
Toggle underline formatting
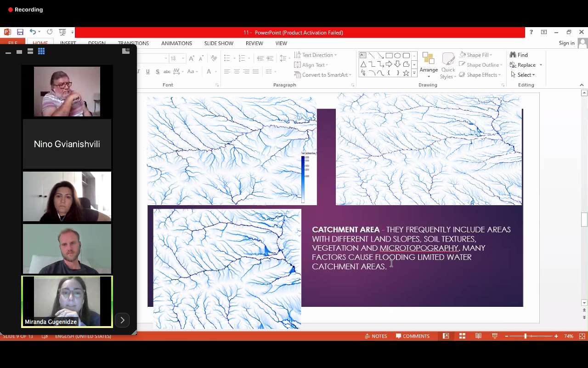coord(147,72)
